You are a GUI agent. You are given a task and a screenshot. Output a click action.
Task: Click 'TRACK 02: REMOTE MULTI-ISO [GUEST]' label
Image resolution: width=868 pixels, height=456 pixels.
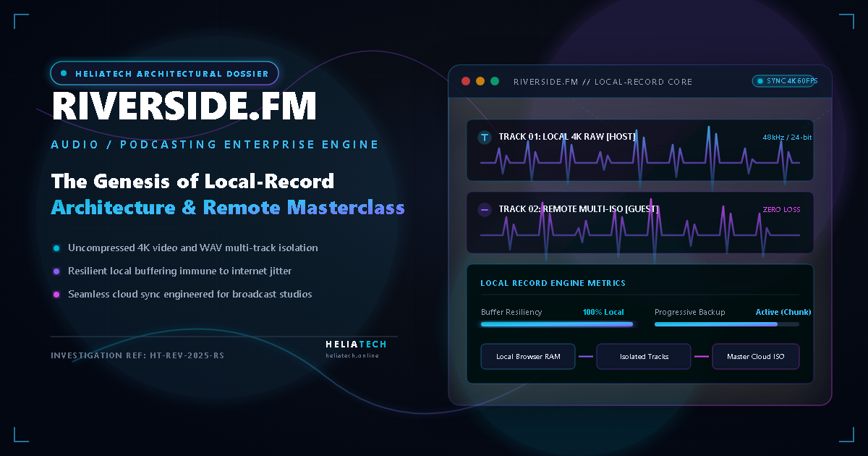(x=579, y=209)
